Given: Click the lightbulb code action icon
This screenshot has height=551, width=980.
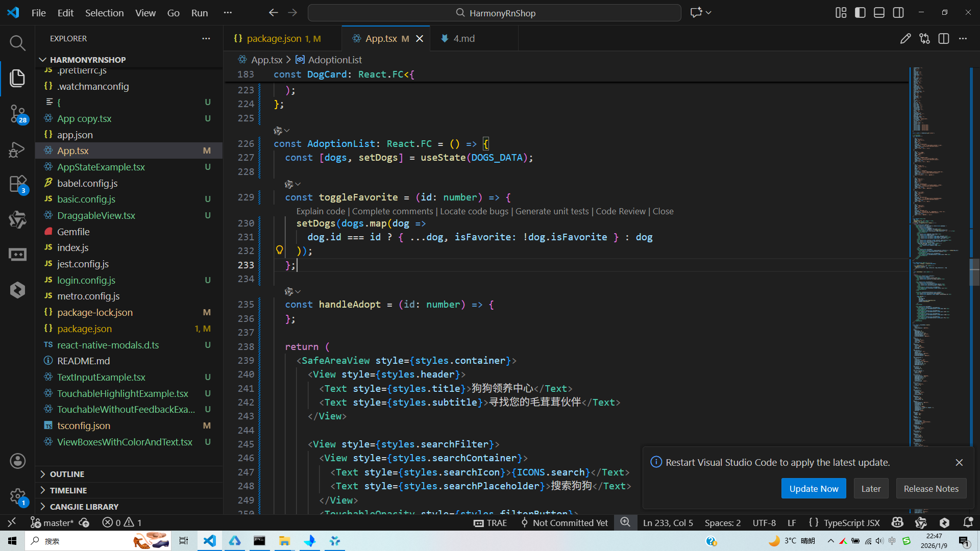Looking at the screenshot, I should tap(279, 250).
